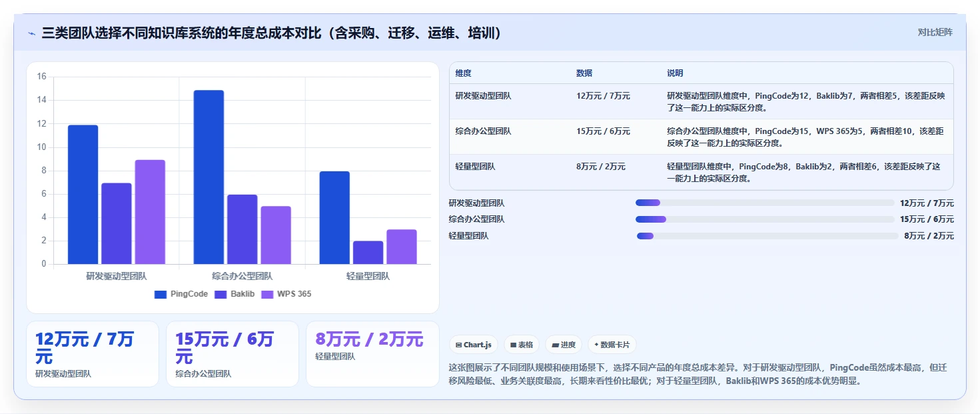Select table cell 15万元 / 6万元

click(603, 131)
